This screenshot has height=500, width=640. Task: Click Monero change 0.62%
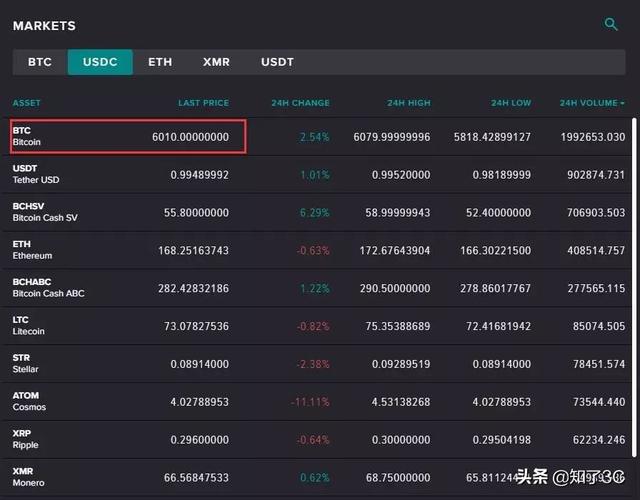coord(315,478)
